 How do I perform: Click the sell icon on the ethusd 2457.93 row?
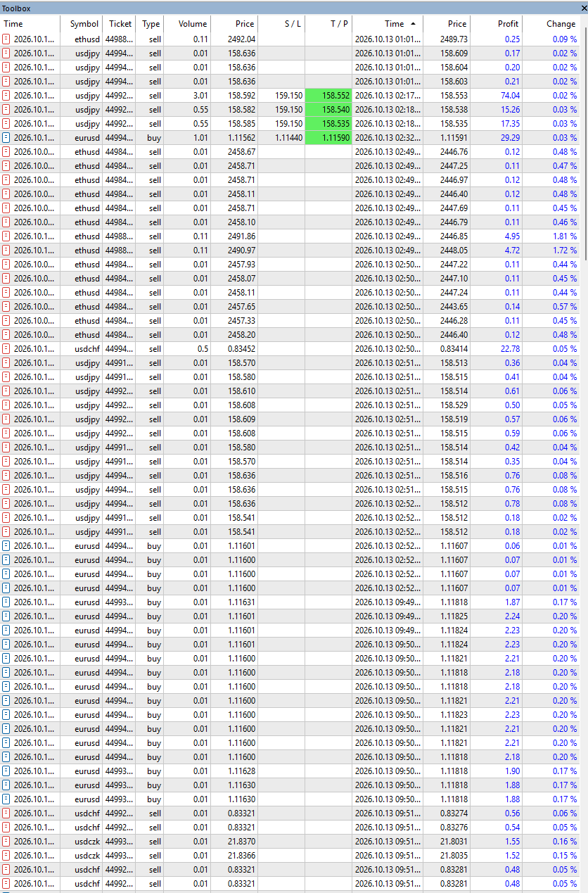(x=6, y=265)
